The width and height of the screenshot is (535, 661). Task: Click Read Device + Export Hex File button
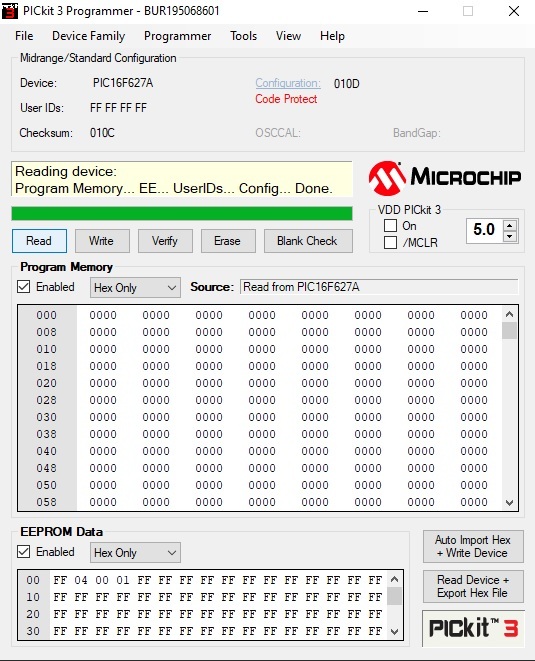tap(473, 586)
